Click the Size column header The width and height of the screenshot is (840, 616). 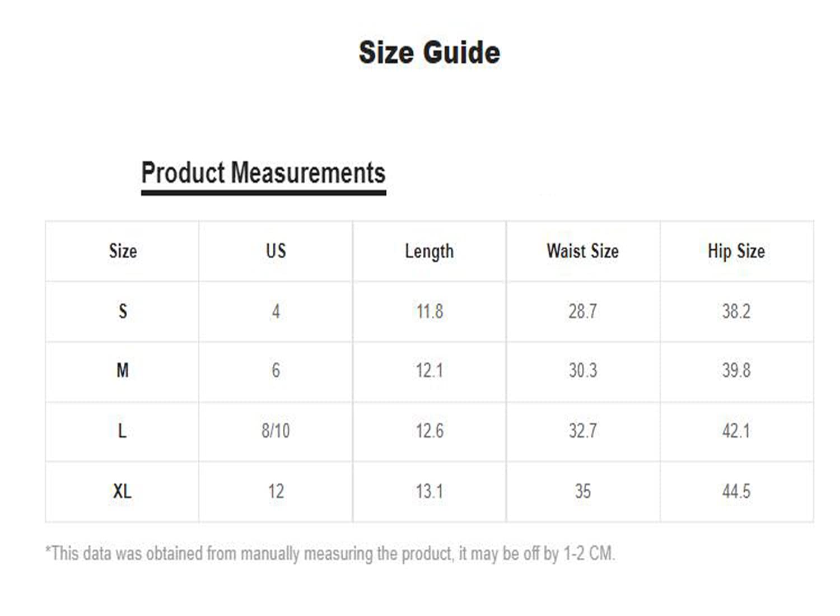pyautogui.click(x=123, y=251)
